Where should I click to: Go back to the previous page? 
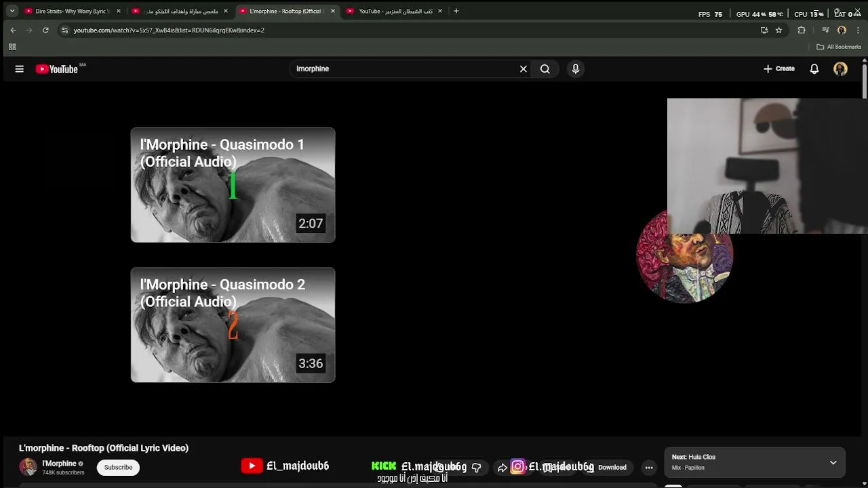point(13,30)
